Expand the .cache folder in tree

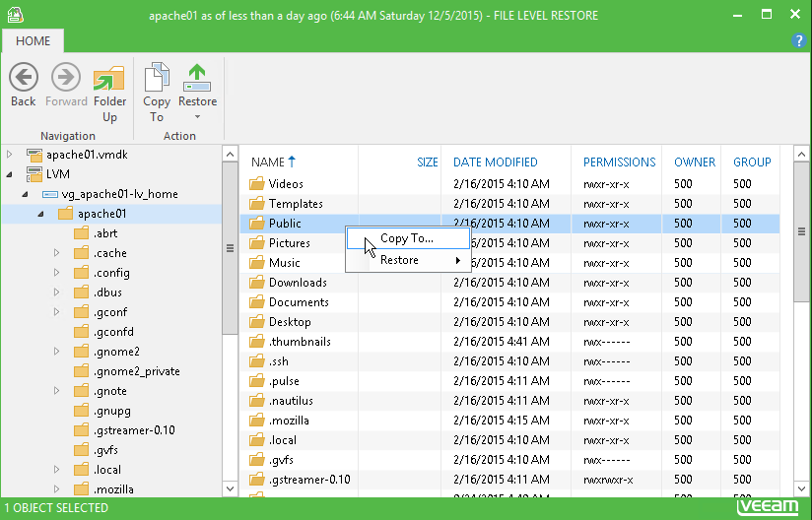point(56,253)
